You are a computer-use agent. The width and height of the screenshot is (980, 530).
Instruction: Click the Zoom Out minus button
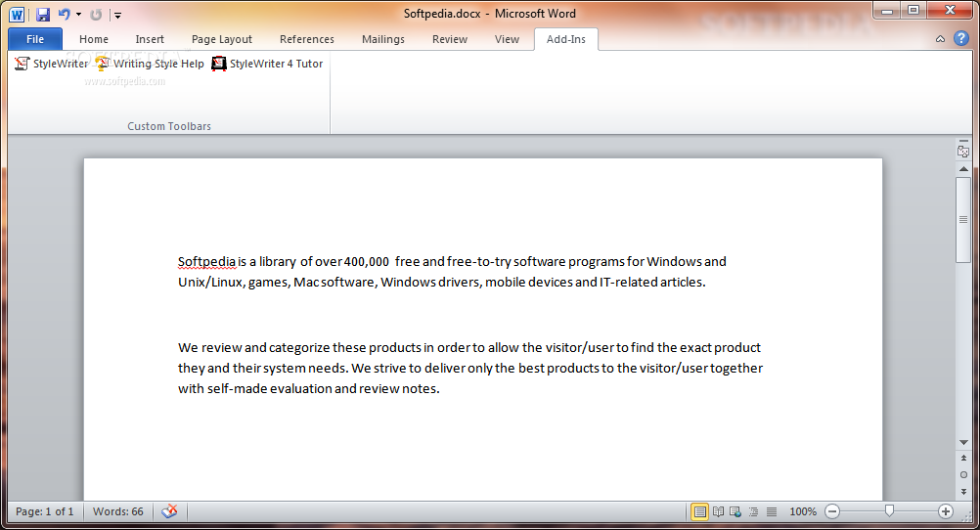pos(832,511)
